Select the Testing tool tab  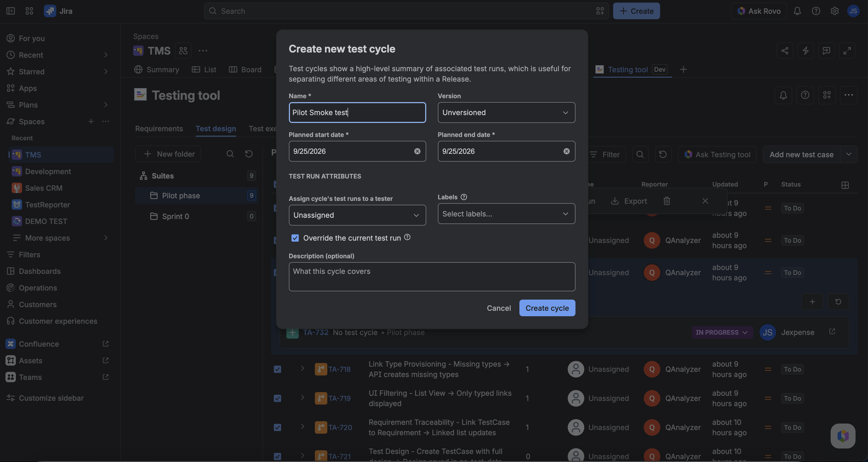pos(632,69)
